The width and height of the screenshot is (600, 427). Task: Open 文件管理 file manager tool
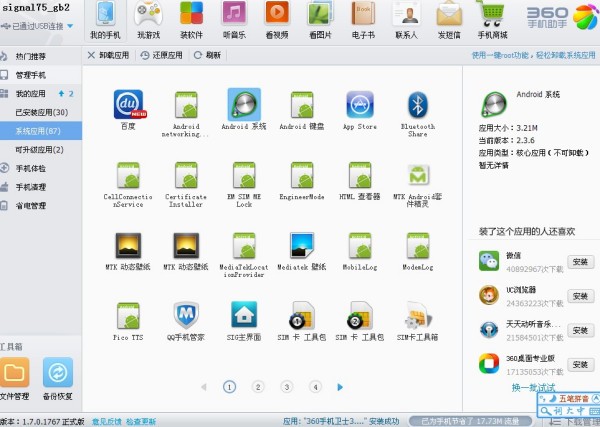pos(15,379)
